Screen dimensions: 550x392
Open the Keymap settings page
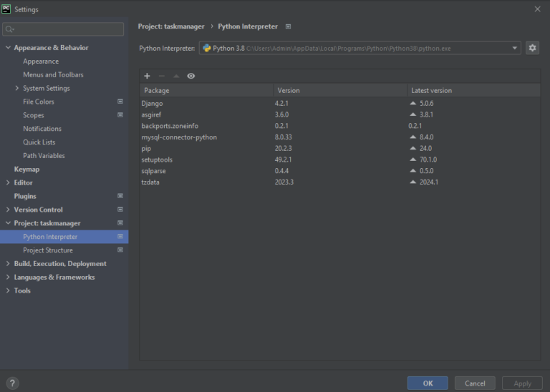pyautogui.click(x=26, y=170)
